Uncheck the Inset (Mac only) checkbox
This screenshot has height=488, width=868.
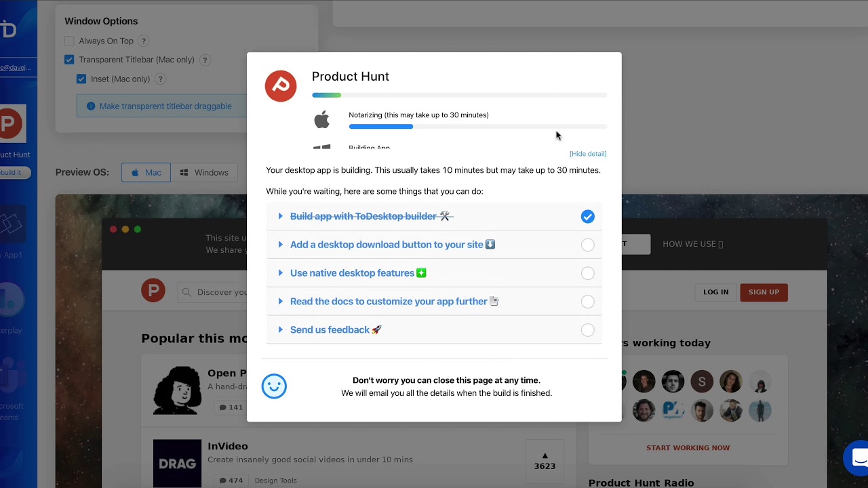point(81,79)
